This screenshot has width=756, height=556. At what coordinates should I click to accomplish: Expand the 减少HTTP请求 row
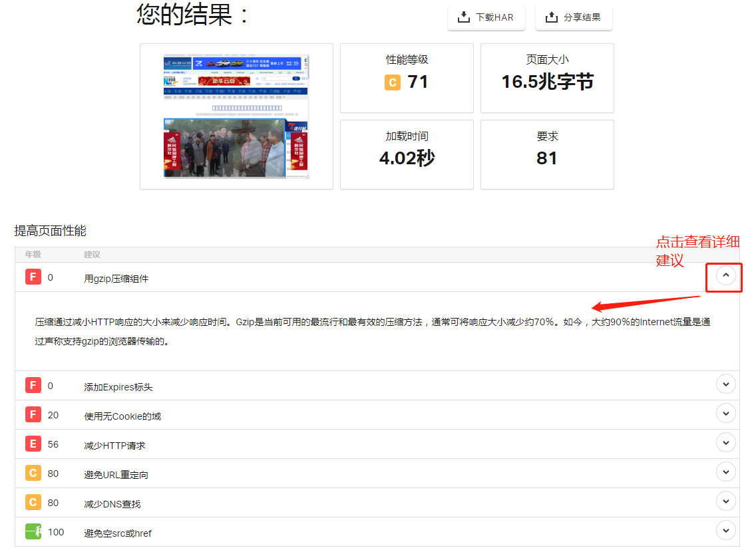point(725,443)
